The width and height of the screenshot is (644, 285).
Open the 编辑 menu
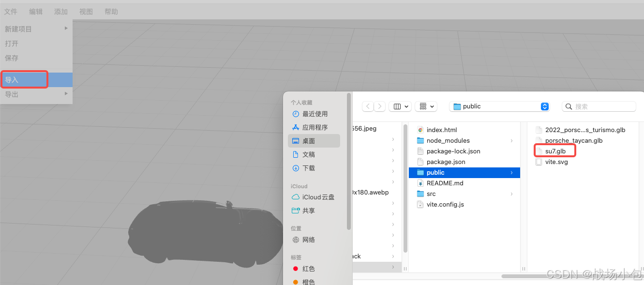tap(36, 12)
